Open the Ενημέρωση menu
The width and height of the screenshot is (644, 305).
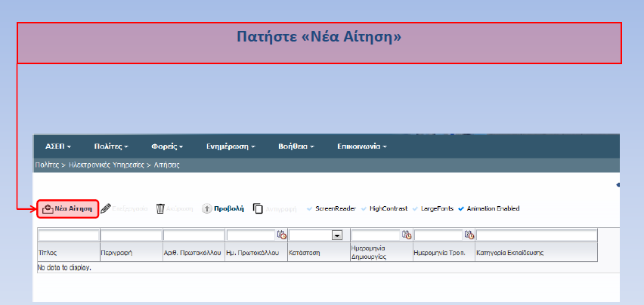click(x=231, y=146)
